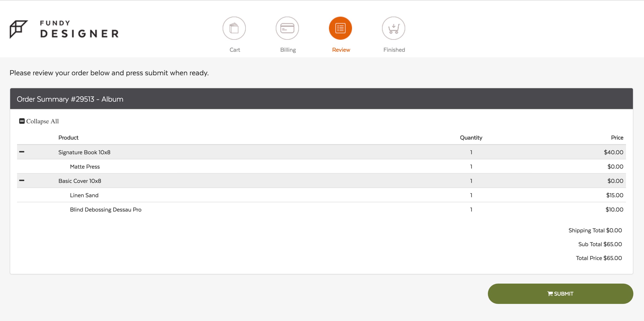Select the Finished step label

[394, 50]
